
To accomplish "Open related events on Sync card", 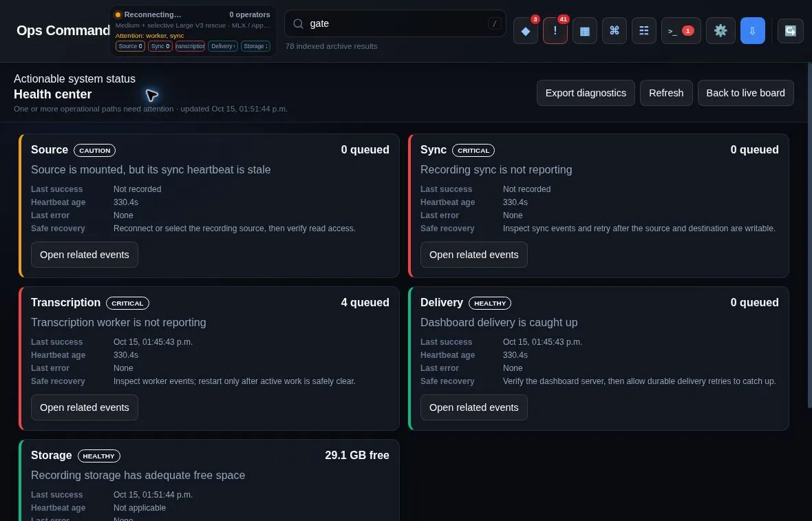I will tap(474, 255).
